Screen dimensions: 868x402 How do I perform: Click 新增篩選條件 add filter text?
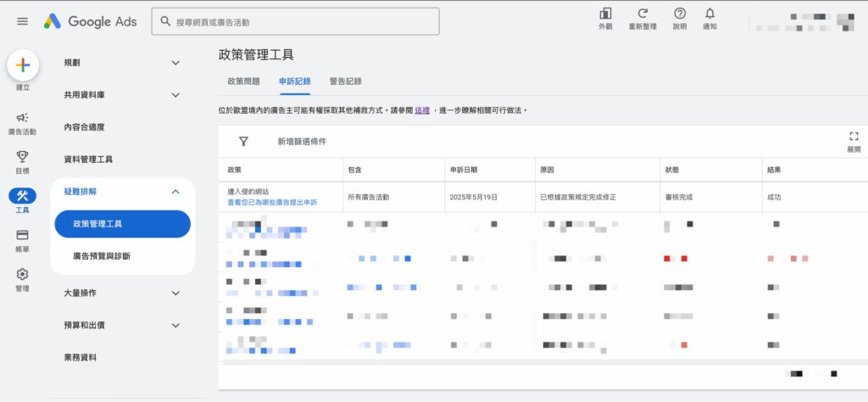click(x=303, y=142)
